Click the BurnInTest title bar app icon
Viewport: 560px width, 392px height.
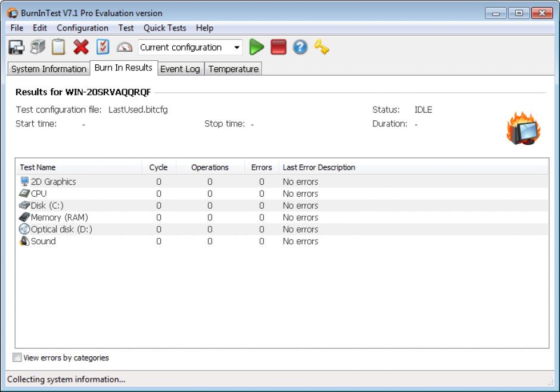pos(13,13)
